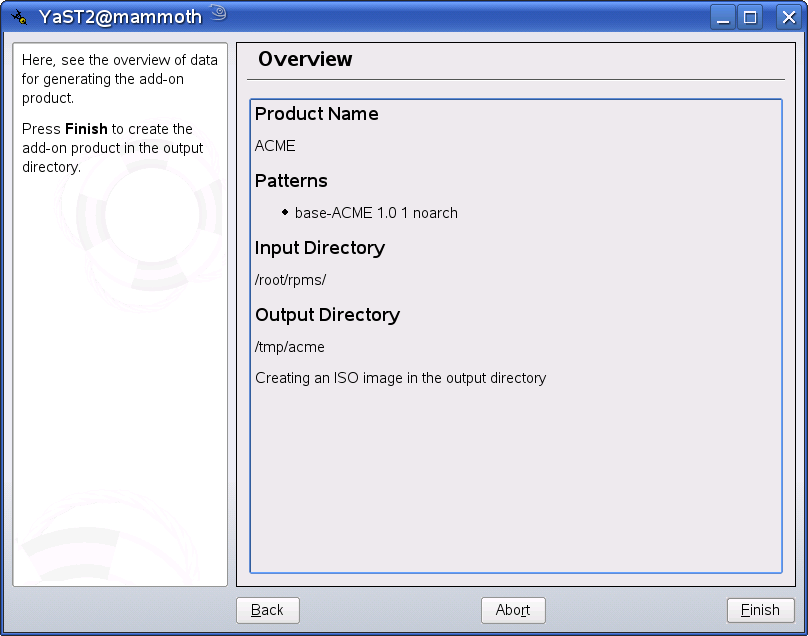This screenshot has width=808, height=636.
Task: Click the bold Finish word in help text
Action: click(x=86, y=129)
